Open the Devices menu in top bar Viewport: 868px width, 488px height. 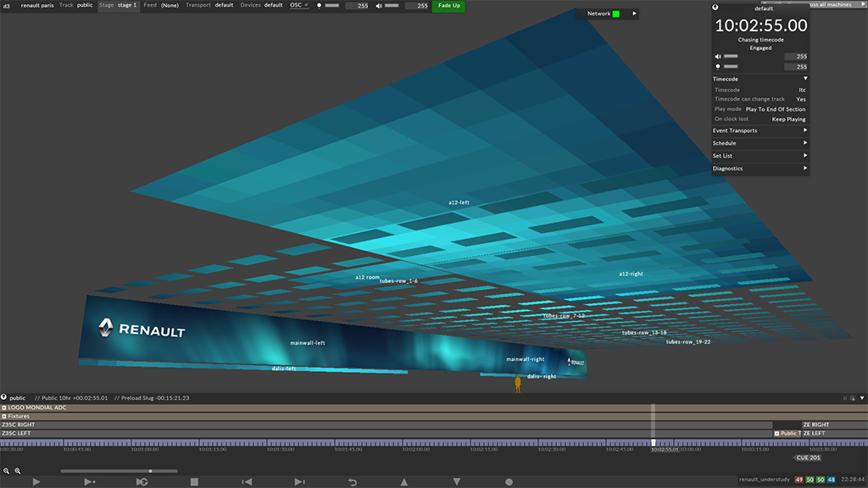coord(261,5)
